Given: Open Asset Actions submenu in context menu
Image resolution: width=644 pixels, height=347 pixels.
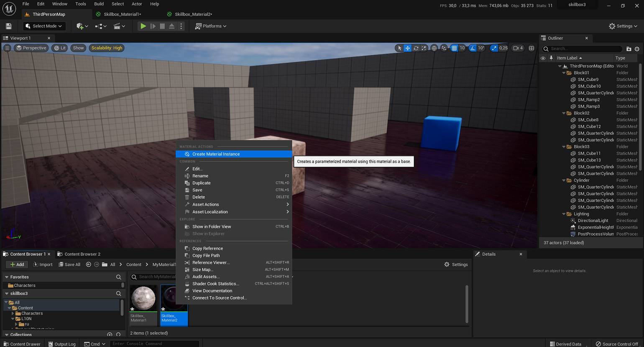Looking at the screenshot, I should click(205, 205).
